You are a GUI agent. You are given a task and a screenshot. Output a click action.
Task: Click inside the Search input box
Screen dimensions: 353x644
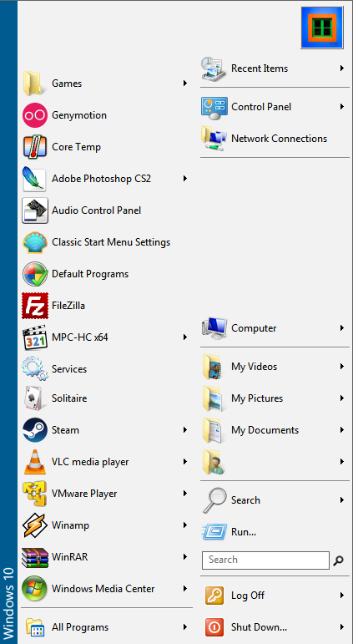(x=265, y=560)
